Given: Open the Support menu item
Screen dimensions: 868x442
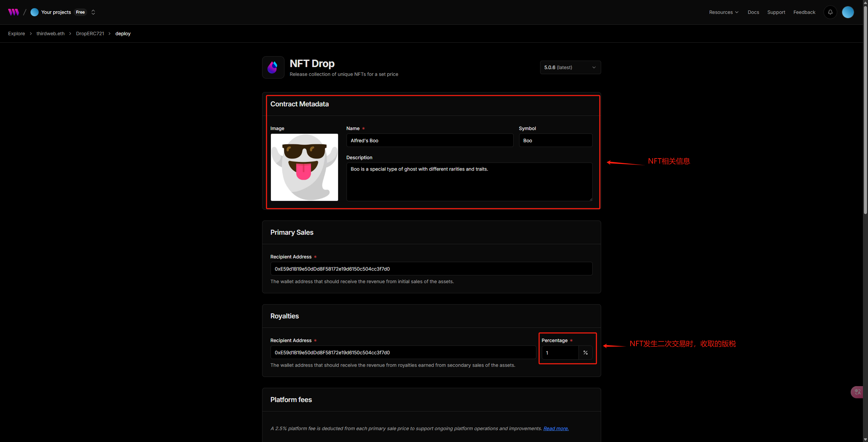Looking at the screenshot, I should pos(776,12).
